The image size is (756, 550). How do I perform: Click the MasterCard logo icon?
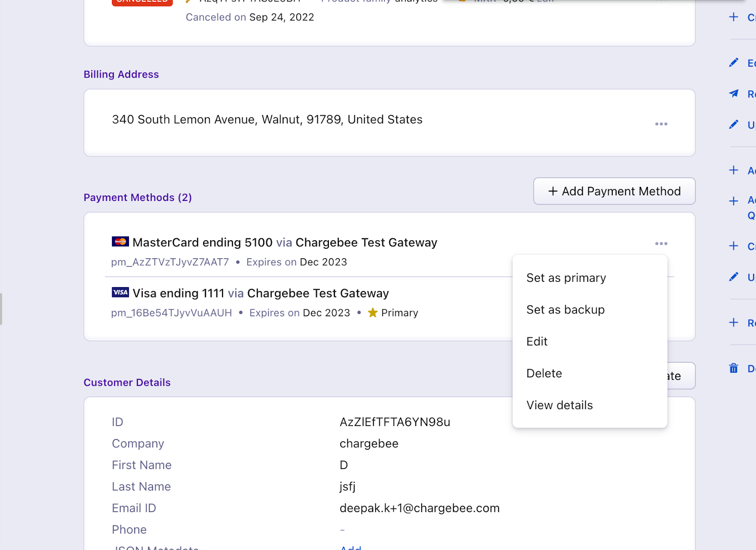(x=120, y=242)
